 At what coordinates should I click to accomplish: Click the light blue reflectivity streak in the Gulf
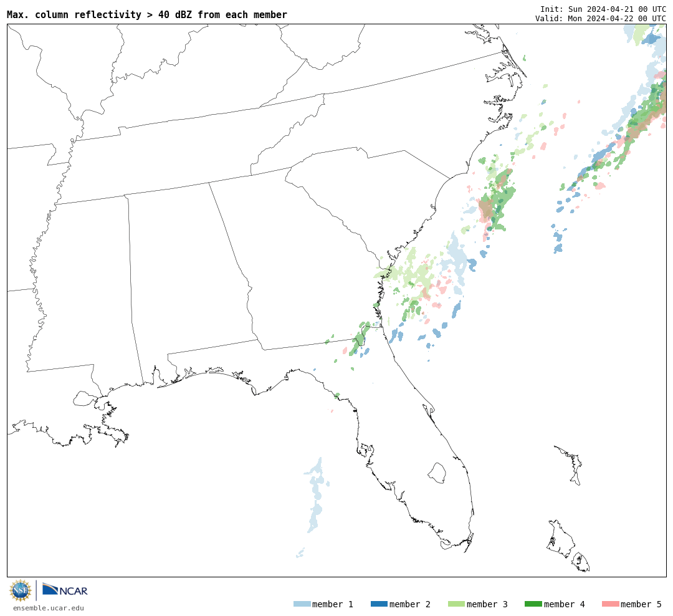tap(317, 495)
